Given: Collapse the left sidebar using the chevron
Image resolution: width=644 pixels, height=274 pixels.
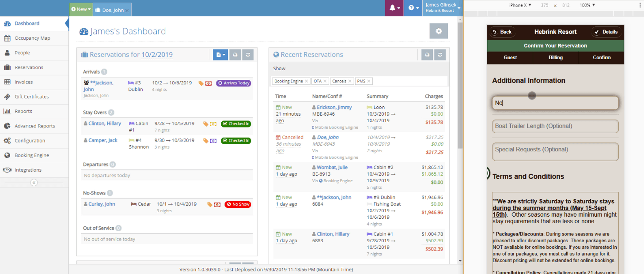Looking at the screenshot, I should click(x=34, y=183).
